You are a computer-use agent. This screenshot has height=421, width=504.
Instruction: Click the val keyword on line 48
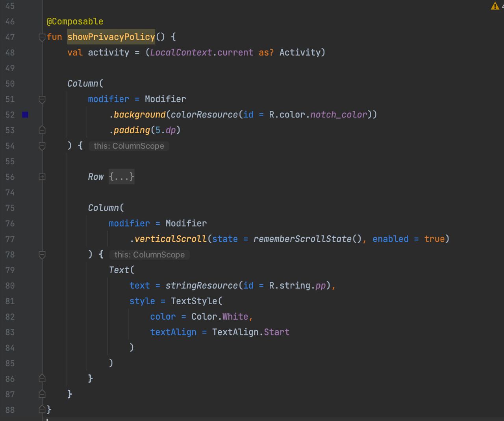[x=75, y=52]
